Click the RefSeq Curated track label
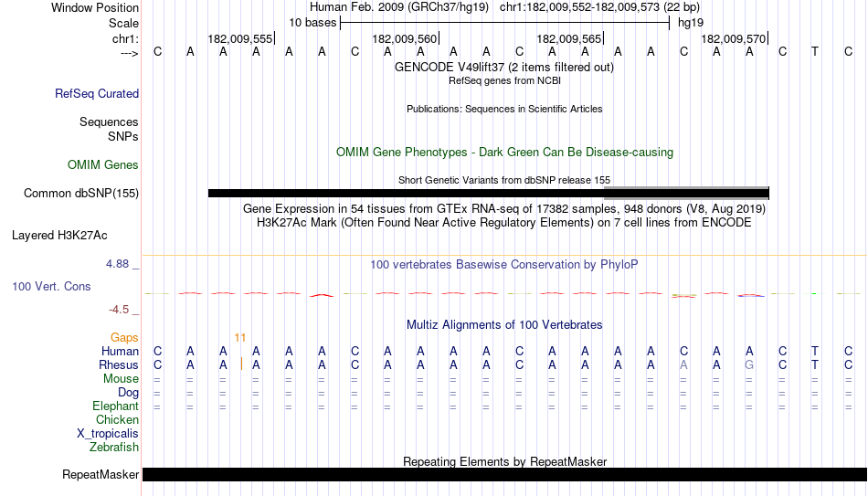This screenshot has height=496, width=868. [96, 93]
